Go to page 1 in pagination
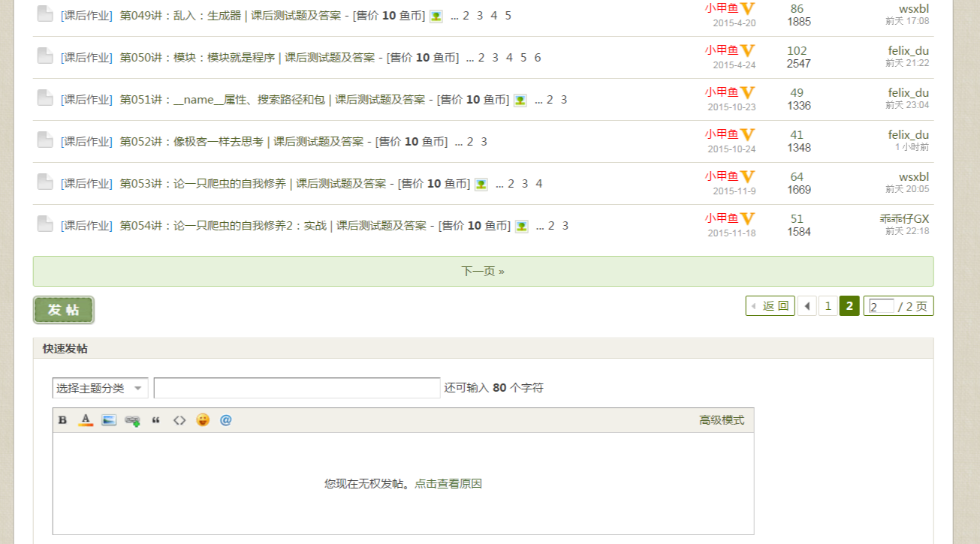Screen dimensions: 980x544 (x=828, y=306)
